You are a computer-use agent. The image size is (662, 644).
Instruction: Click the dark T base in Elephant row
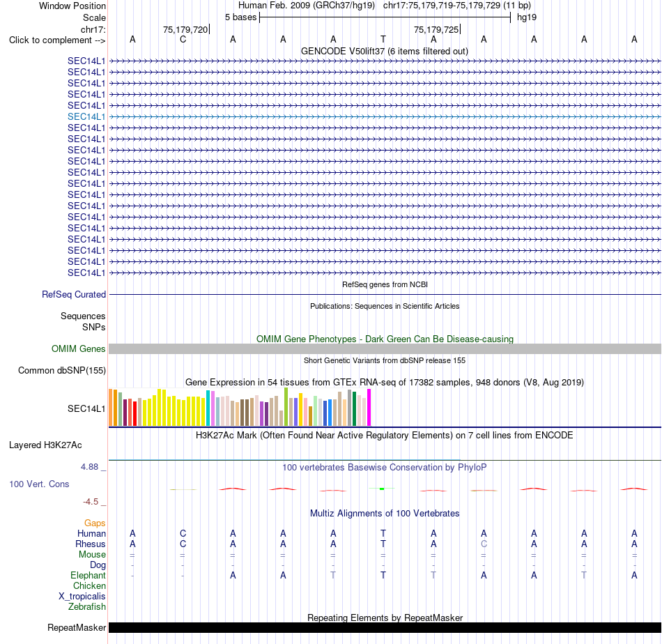pos(383,575)
